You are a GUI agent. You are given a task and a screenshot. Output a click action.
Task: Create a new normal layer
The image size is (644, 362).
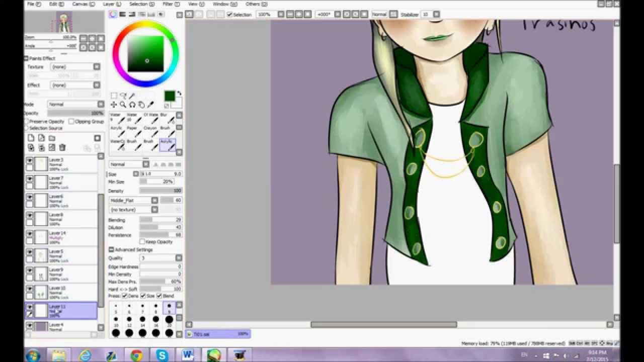(31, 138)
